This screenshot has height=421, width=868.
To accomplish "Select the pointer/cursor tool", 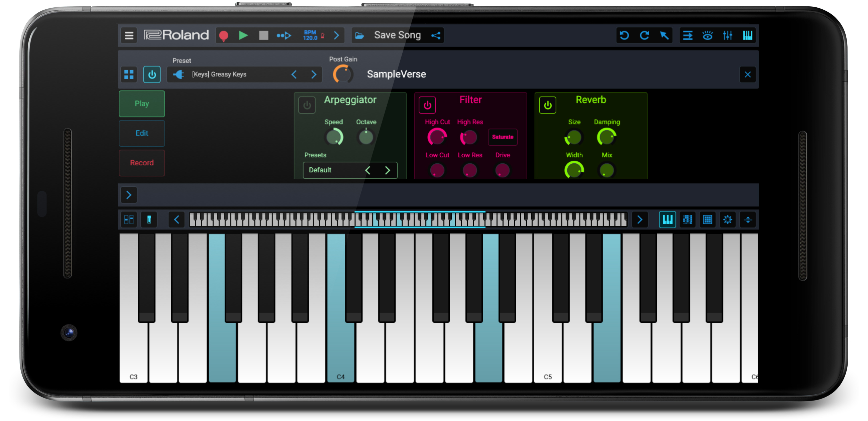I will tap(664, 35).
